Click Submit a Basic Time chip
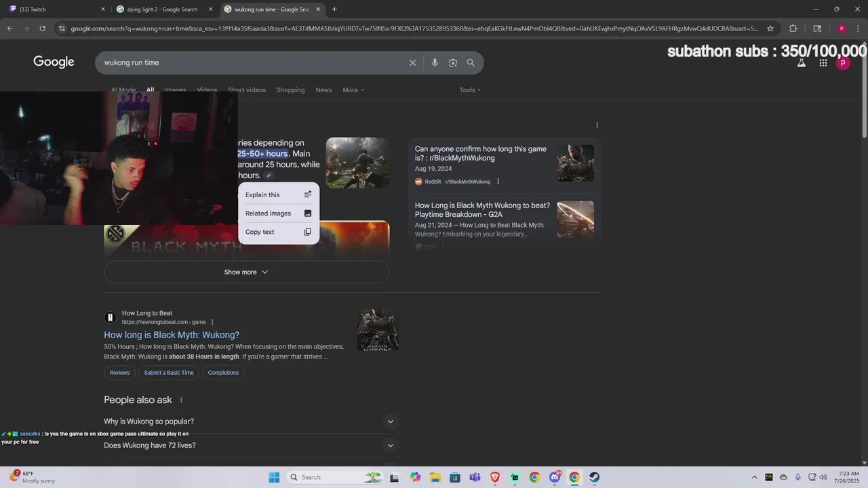This screenshot has width=868, height=488. [x=169, y=373]
